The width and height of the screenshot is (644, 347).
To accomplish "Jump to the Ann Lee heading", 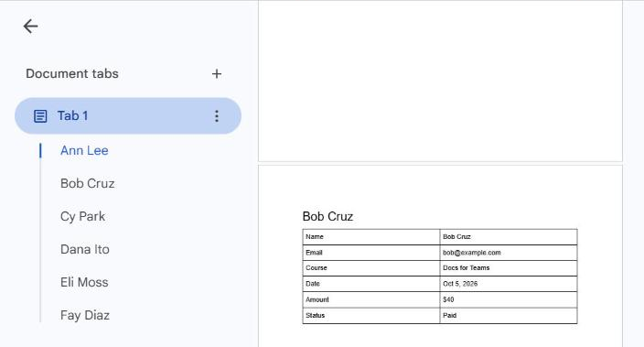I will (84, 150).
